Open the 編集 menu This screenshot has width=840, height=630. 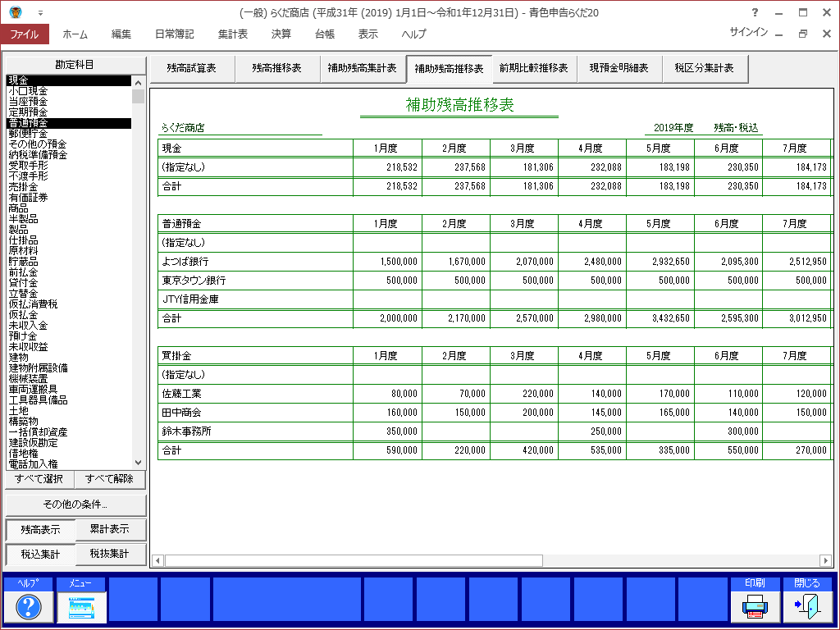click(x=121, y=34)
